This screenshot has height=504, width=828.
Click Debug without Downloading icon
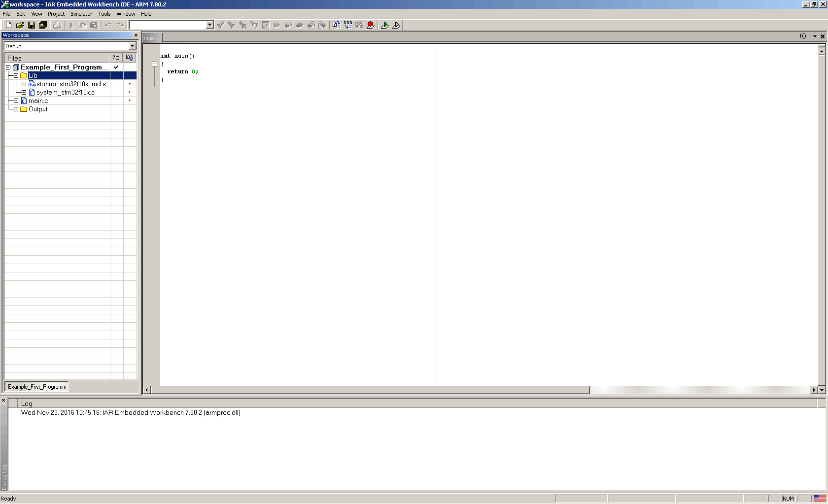(396, 25)
